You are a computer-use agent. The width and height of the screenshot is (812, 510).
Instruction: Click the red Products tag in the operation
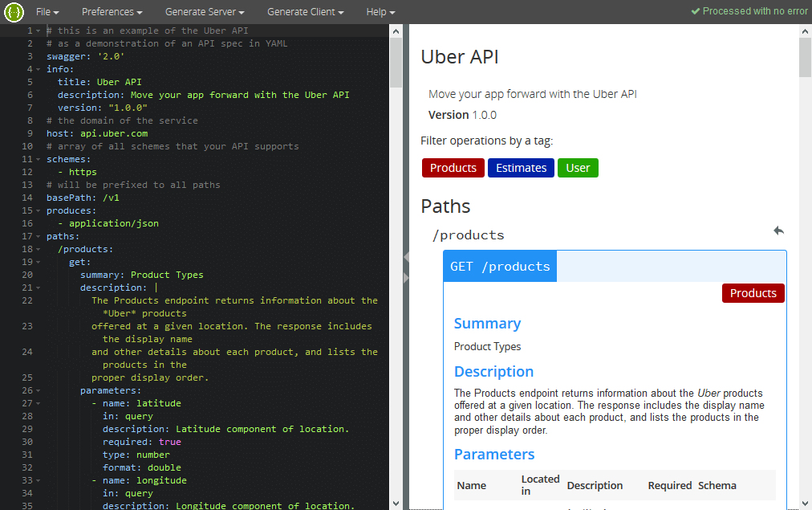[753, 293]
